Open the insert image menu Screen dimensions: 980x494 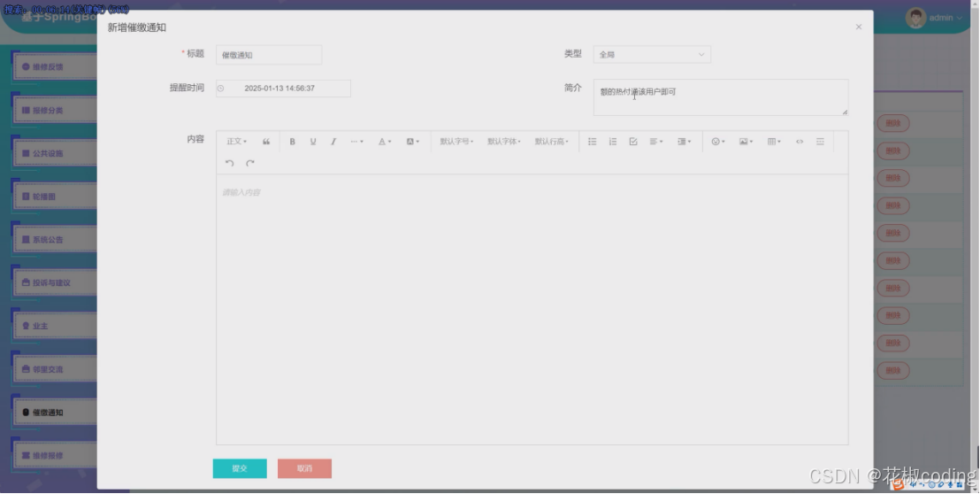coord(746,142)
